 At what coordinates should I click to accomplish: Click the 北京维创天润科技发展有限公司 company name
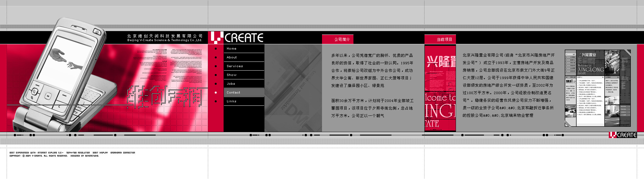(165, 36)
